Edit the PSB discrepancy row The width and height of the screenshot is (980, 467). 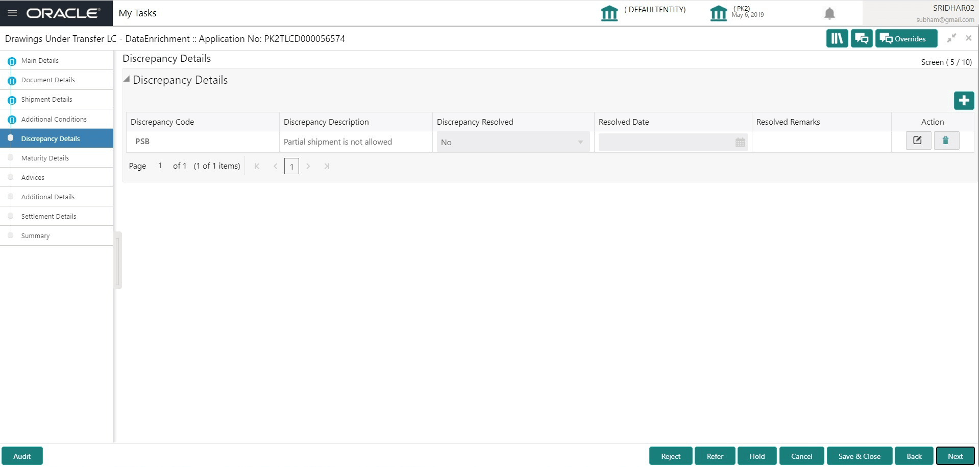(918, 141)
